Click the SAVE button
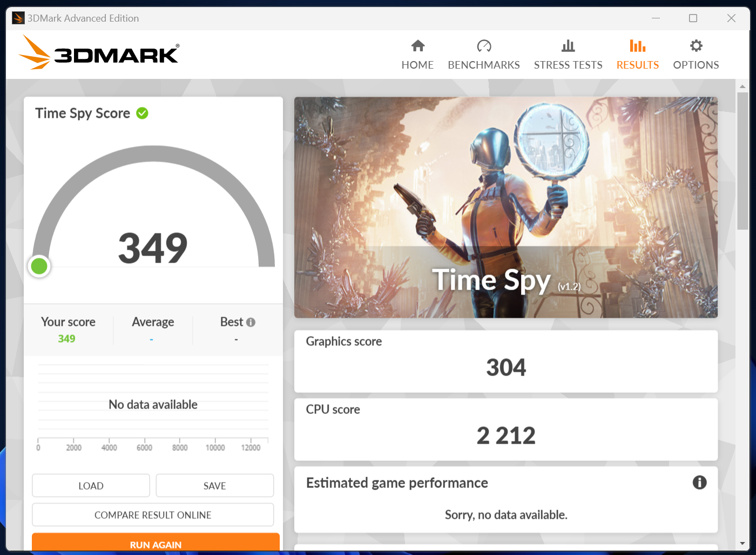The image size is (756, 555). tap(215, 485)
